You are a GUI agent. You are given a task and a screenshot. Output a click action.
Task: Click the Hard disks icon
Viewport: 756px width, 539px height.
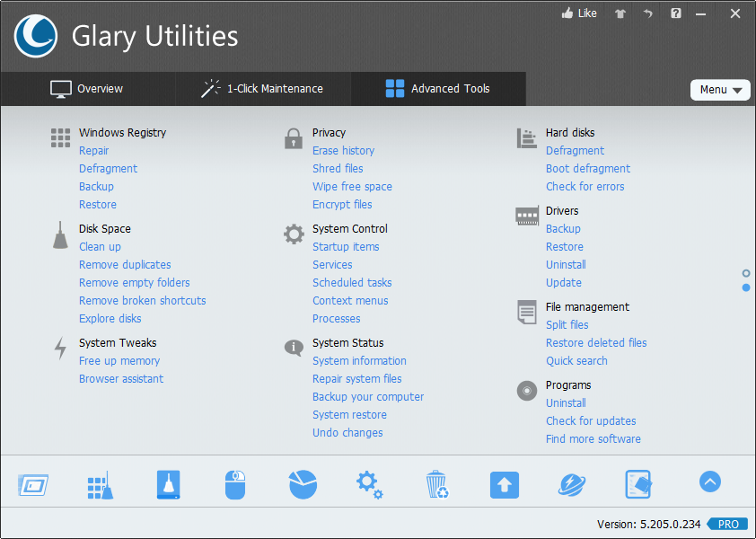(x=526, y=138)
